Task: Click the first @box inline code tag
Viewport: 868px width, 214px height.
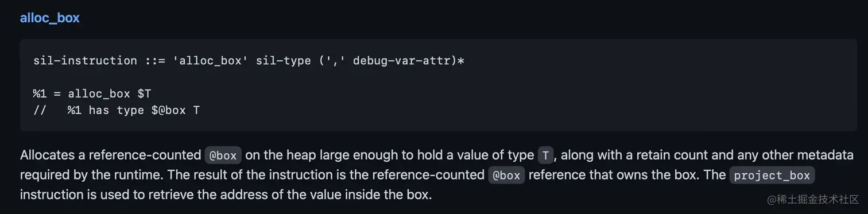Action: coord(223,155)
